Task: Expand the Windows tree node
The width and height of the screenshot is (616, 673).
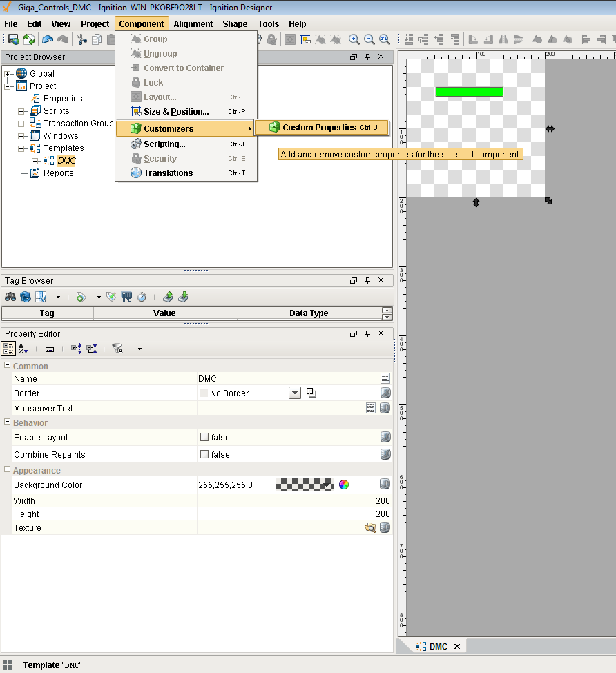Action: 21,136
